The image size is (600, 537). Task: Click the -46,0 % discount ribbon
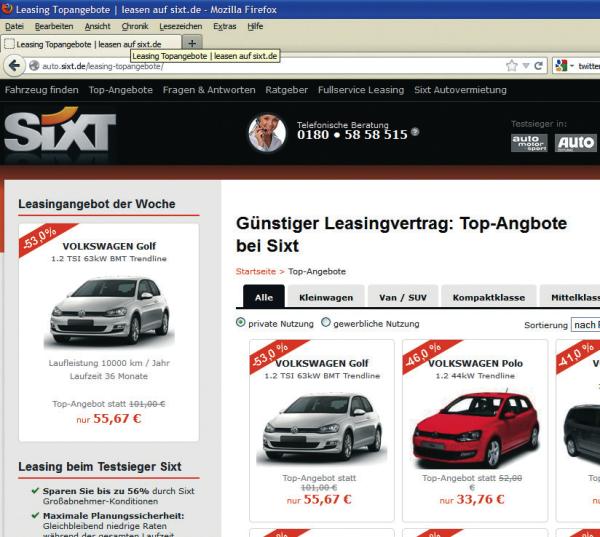click(428, 355)
